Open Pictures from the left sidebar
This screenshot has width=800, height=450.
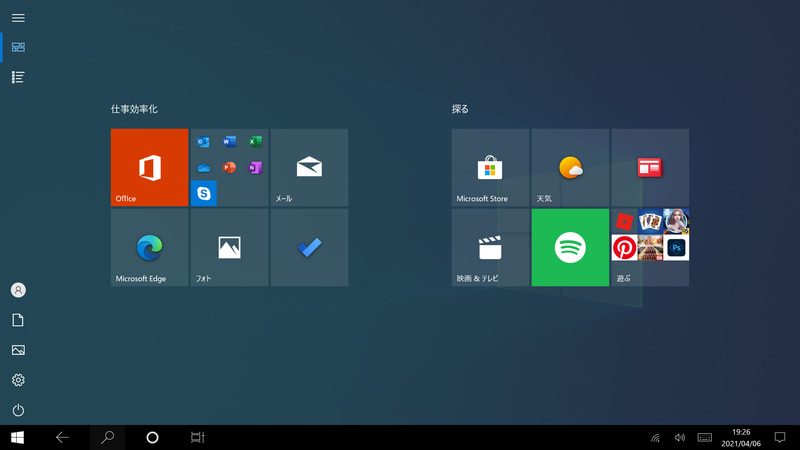coord(18,350)
